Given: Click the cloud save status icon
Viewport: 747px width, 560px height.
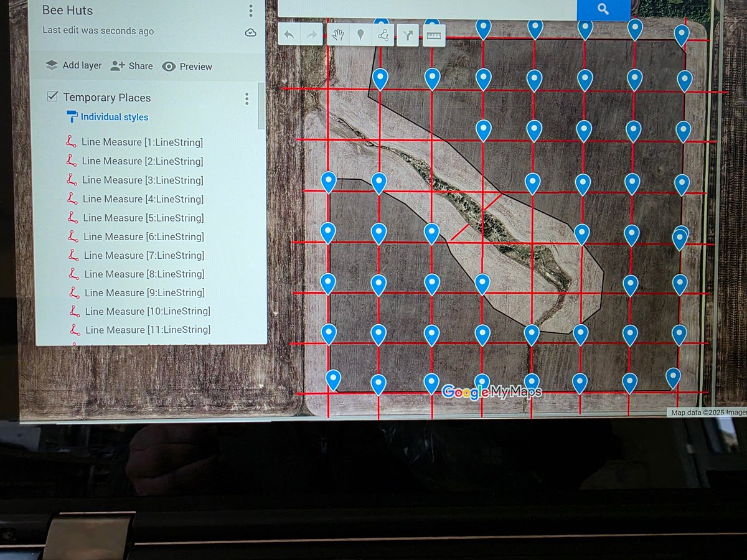Looking at the screenshot, I should [x=250, y=31].
